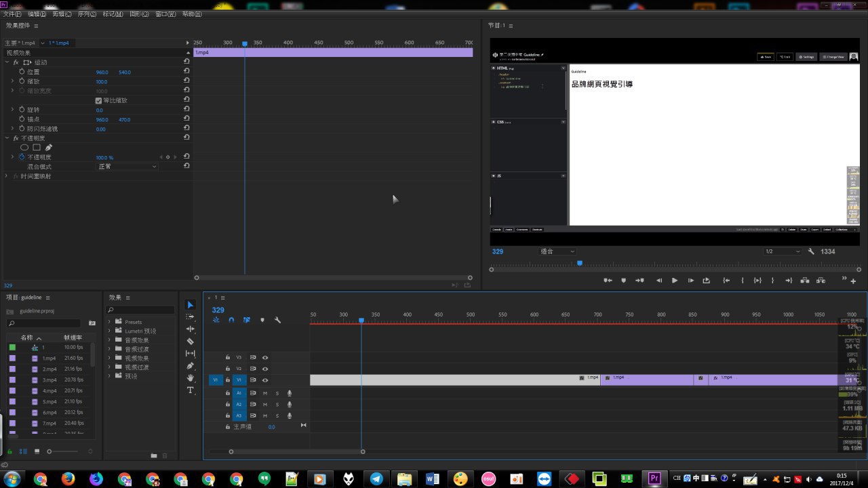Toggle timeline snapping magnet icon
Image resolution: width=868 pixels, height=488 pixels.
[x=231, y=320]
